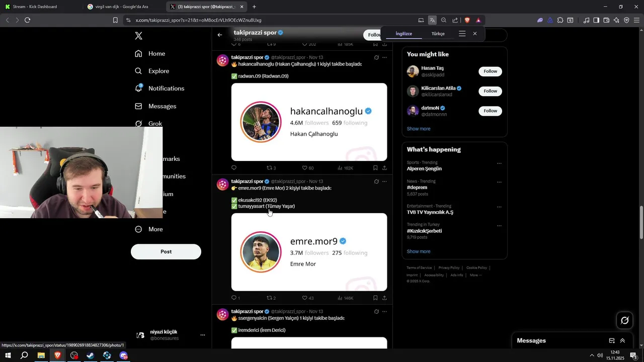
Task: Open the account options dots beside niyazi küçük
Action: pyautogui.click(x=203, y=335)
